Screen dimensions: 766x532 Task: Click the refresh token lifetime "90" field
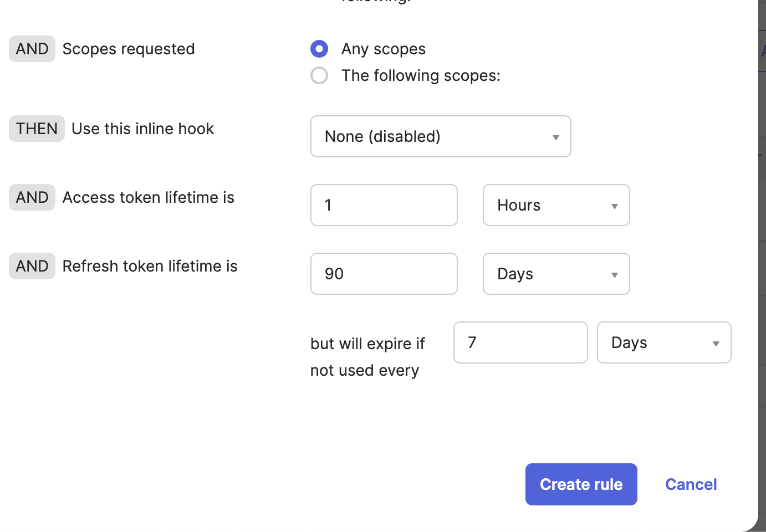[x=384, y=274]
